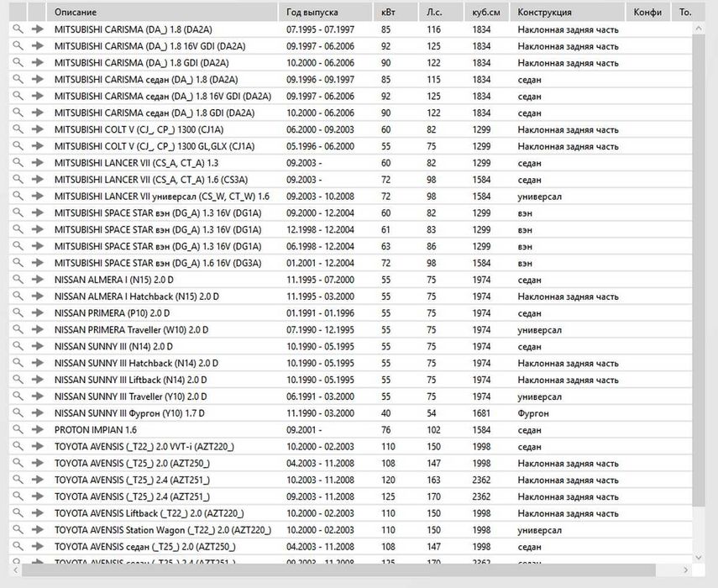
Task: Select row MITSUBISHI CARISMA седан (DA_) 1.8 16V GDI
Action: click(350, 96)
